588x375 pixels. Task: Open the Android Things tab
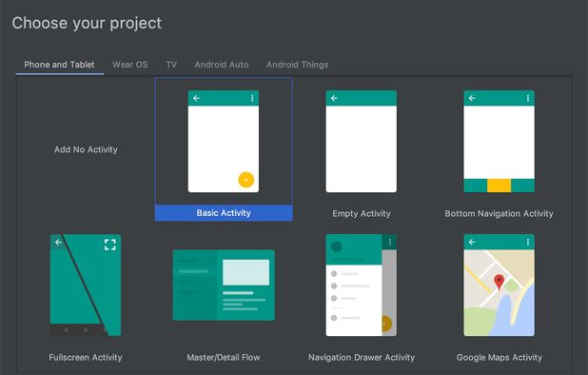point(298,65)
